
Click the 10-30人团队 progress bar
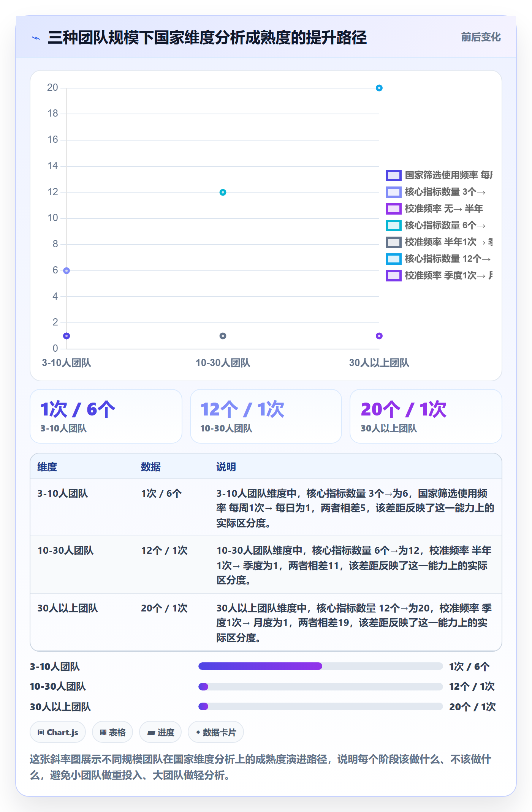tap(320, 686)
